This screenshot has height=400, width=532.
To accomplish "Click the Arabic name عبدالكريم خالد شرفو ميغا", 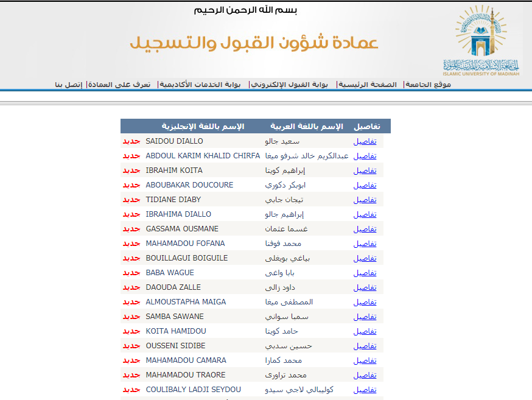I will [307, 156].
